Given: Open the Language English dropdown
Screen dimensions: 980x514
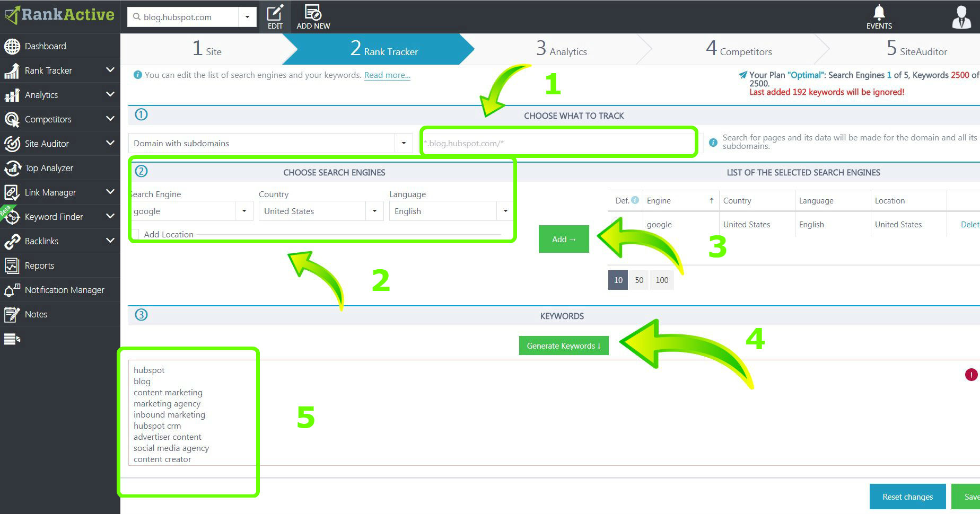Looking at the screenshot, I should click(505, 211).
